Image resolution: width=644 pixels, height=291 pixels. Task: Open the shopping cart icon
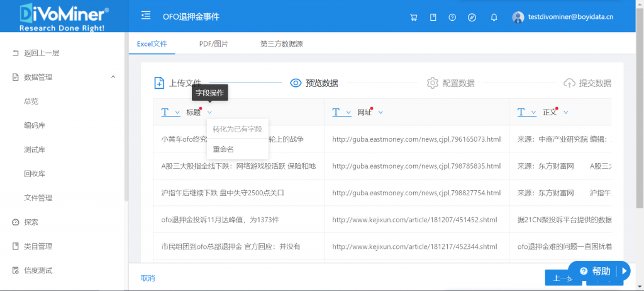click(x=414, y=17)
